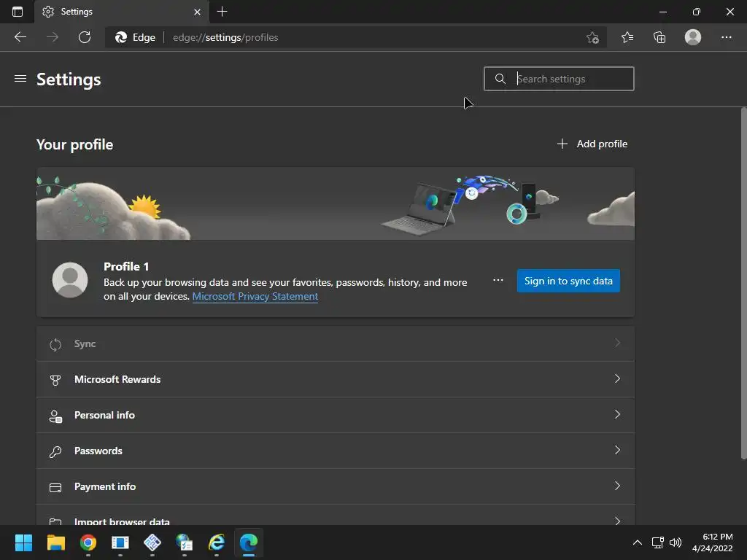Click the forward navigation arrow
The height and width of the screenshot is (560, 747).
click(x=53, y=37)
